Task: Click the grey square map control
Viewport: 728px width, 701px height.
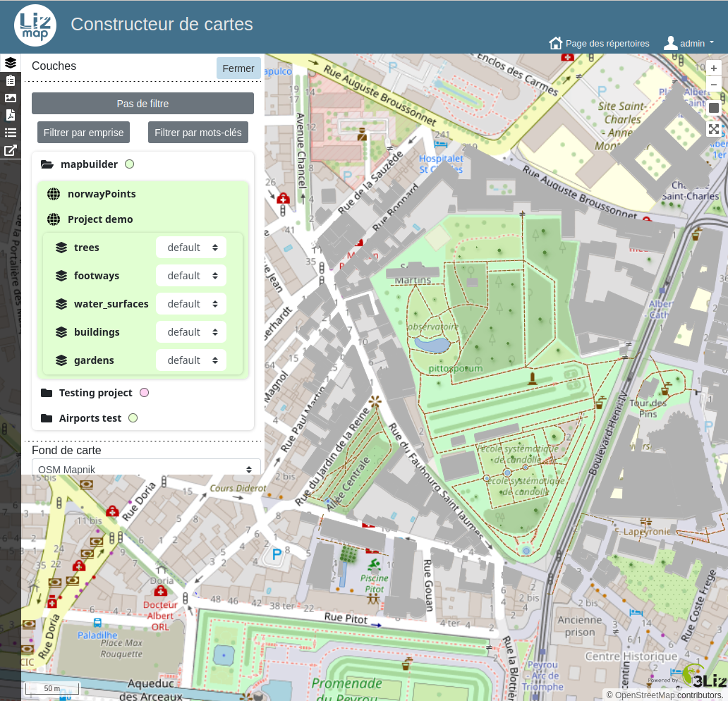Action: pos(714,108)
